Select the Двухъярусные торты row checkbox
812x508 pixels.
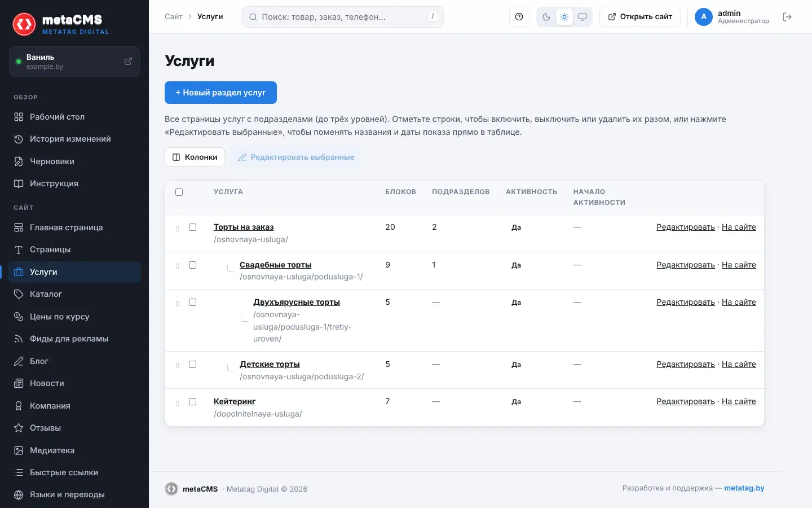192,303
